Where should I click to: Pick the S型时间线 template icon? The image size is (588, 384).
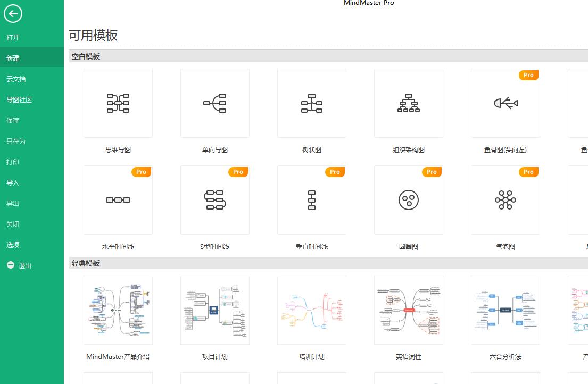click(x=215, y=200)
